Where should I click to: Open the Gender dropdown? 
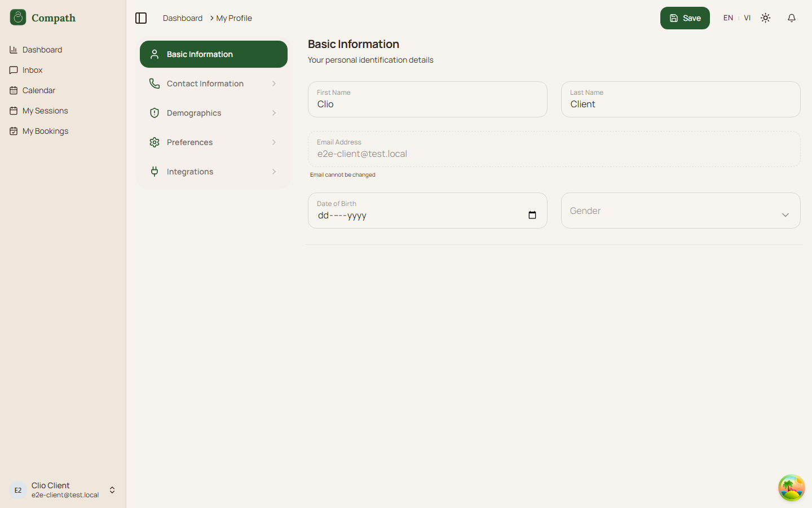(680, 211)
